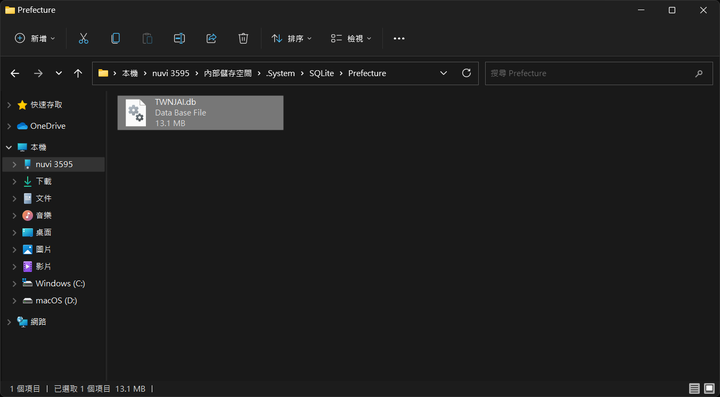Select 快速存取 in the sidebar

46,105
